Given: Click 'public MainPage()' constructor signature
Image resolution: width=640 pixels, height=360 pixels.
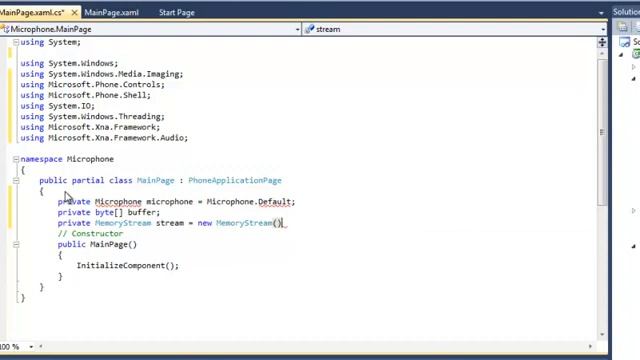Looking at the screenshot, I should click(x=97, y=244).
